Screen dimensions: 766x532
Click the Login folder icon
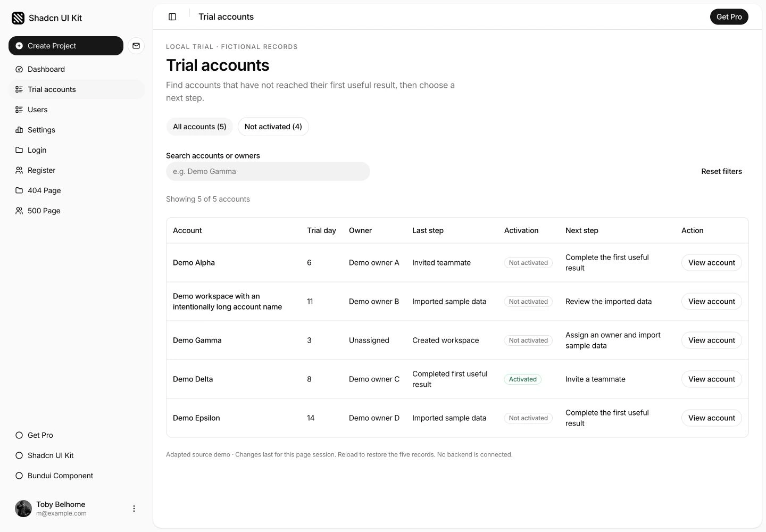tap(19, 150)
